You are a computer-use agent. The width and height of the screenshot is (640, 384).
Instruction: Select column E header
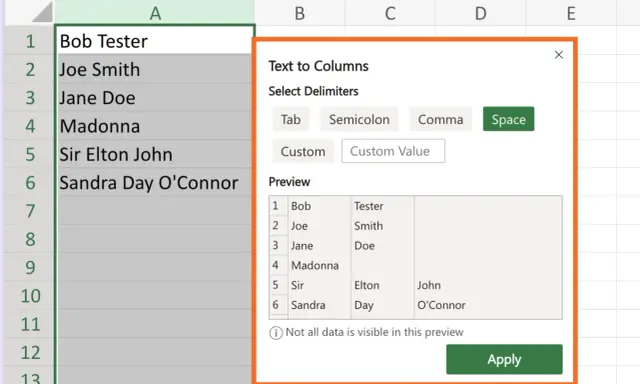571,13
